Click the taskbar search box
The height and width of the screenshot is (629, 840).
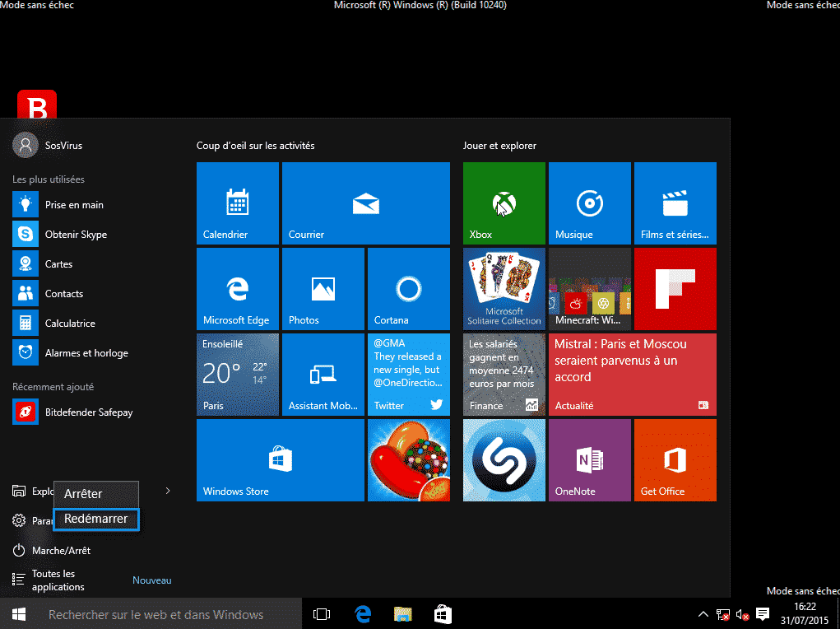click(x=155, y=614)
